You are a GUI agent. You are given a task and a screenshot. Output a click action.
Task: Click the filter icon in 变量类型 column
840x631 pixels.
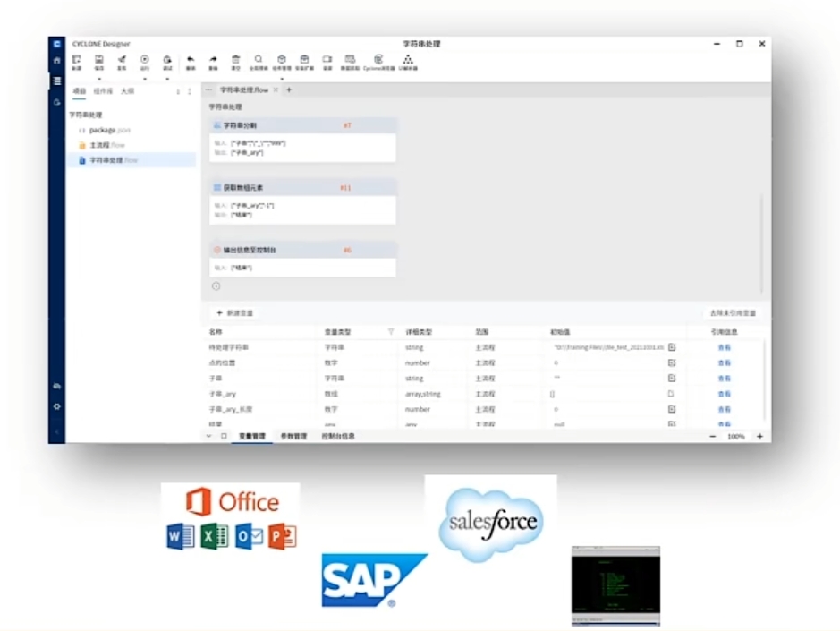(x=391, y=332)
